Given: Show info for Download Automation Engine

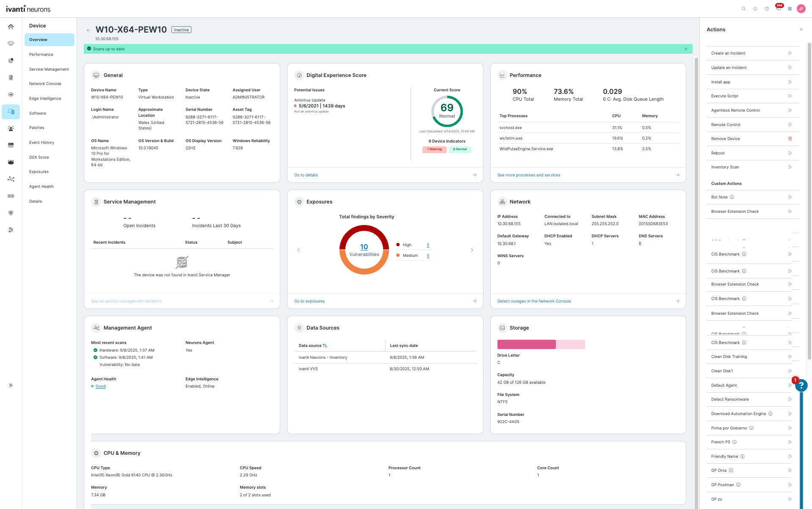Looking at the screenshot, I should 771,414.
